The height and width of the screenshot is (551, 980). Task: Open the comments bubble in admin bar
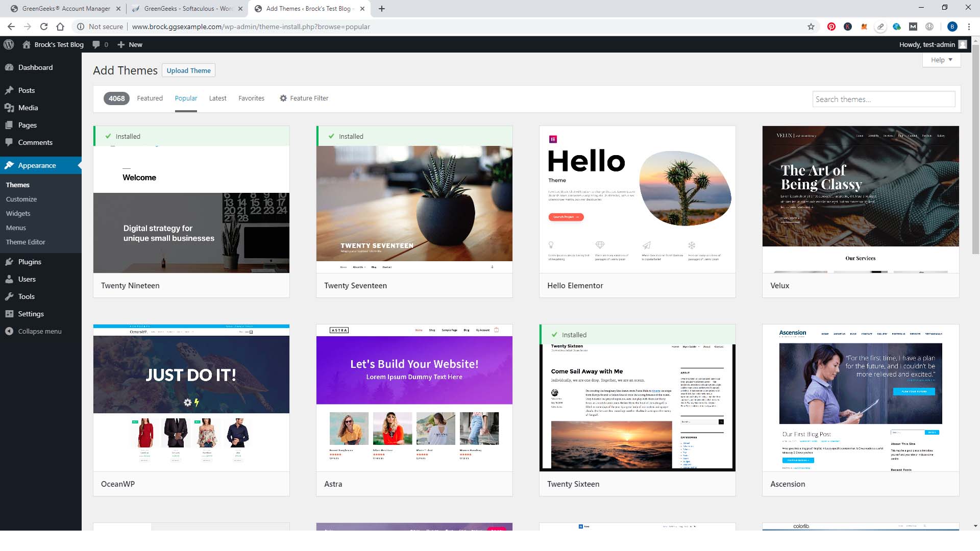pos(100,44)
